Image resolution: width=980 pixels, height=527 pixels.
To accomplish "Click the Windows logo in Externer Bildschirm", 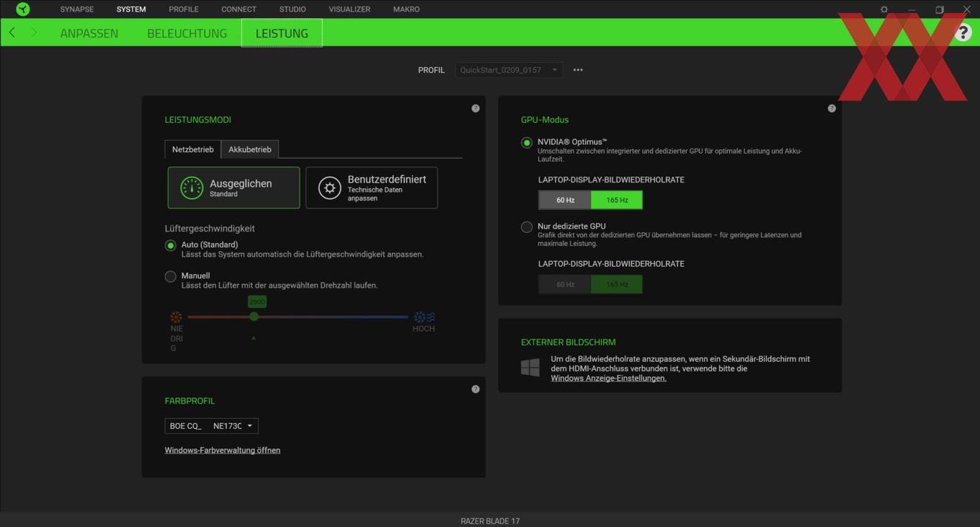I will point(530,368).
